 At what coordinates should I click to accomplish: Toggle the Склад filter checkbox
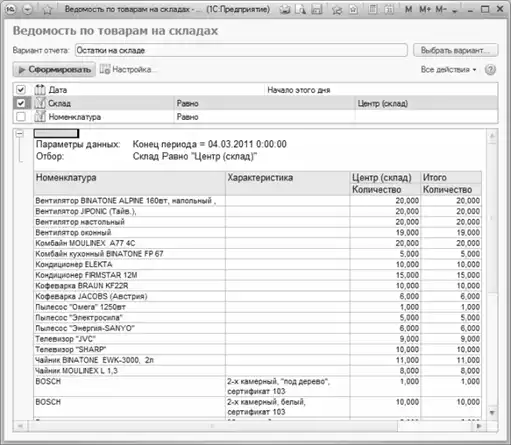coord(21,103)
